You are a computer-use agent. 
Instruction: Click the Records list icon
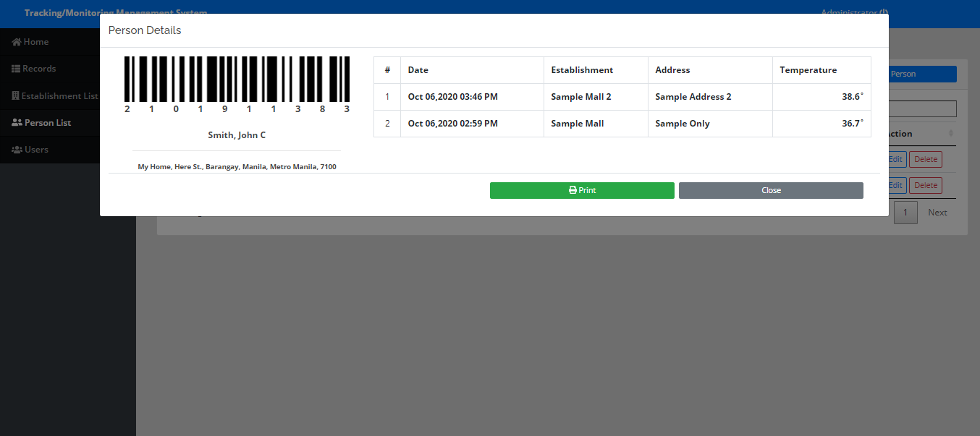pyautogui.click(x=14, y=68)
